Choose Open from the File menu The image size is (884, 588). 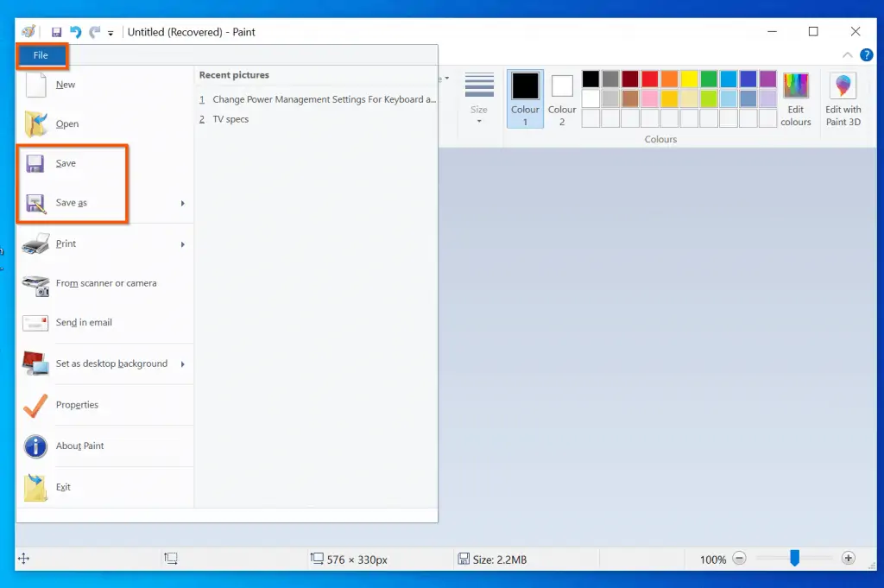click(x=67, y=124)
